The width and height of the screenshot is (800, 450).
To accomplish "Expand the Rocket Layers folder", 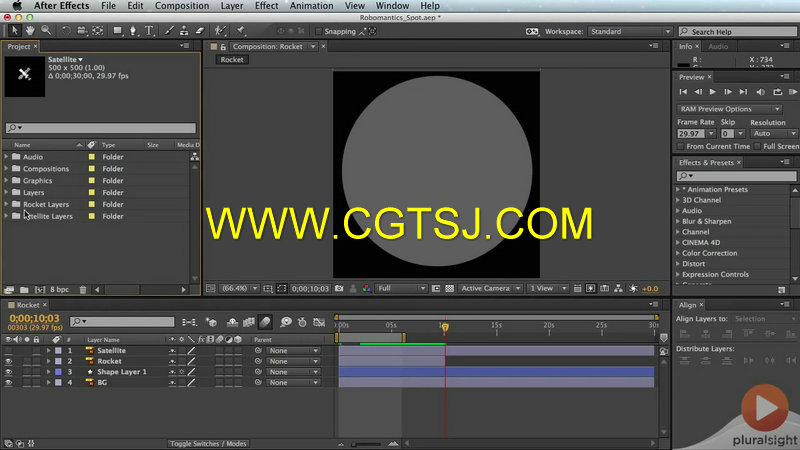I will [x=7, y=204].
